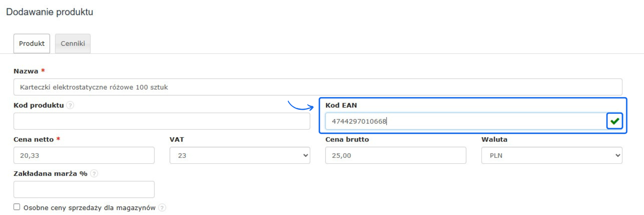
Task: Click the Cena brutto input field
Action: pyautogui.click(x=395, y=156)
